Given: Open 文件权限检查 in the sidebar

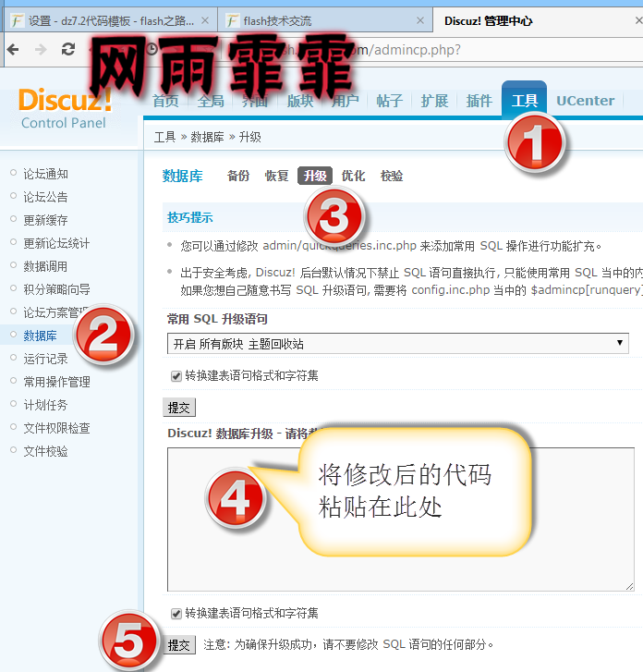Looking at the screenshot, I should [56, 428].
